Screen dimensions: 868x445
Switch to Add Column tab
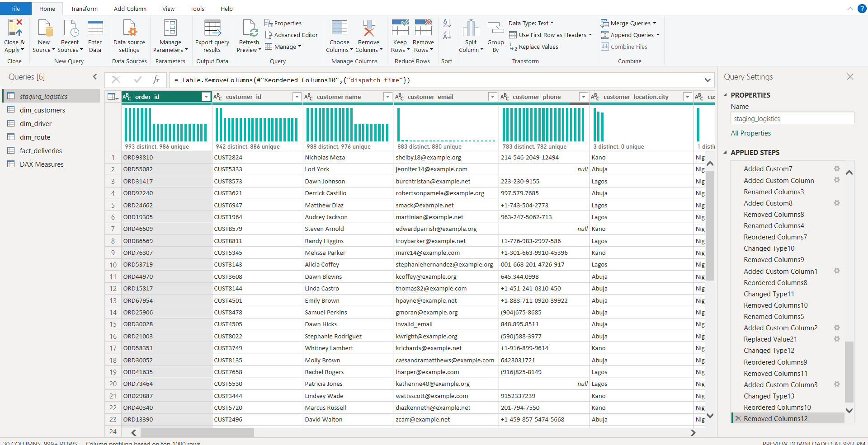pyautogui.click(x=130, y=9)
